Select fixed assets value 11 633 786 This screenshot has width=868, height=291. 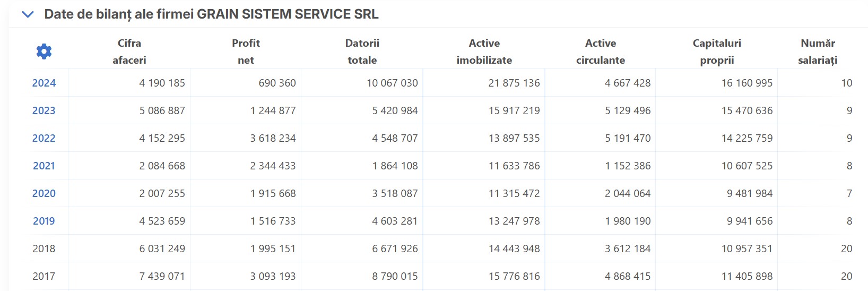pos(514,166)
